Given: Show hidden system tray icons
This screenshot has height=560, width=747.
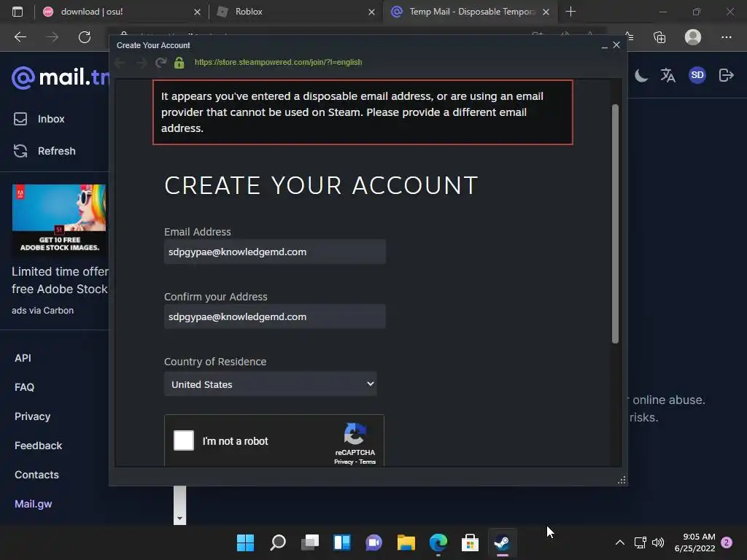Looking at the screenshot, I should tap(620, 542).
